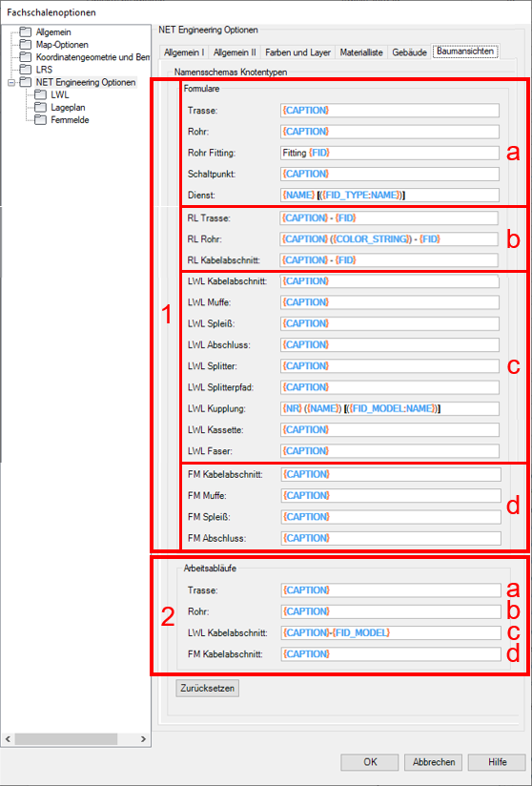Click the Formulare Rohr field
This screenshot has height=786, width=532.
390,132
